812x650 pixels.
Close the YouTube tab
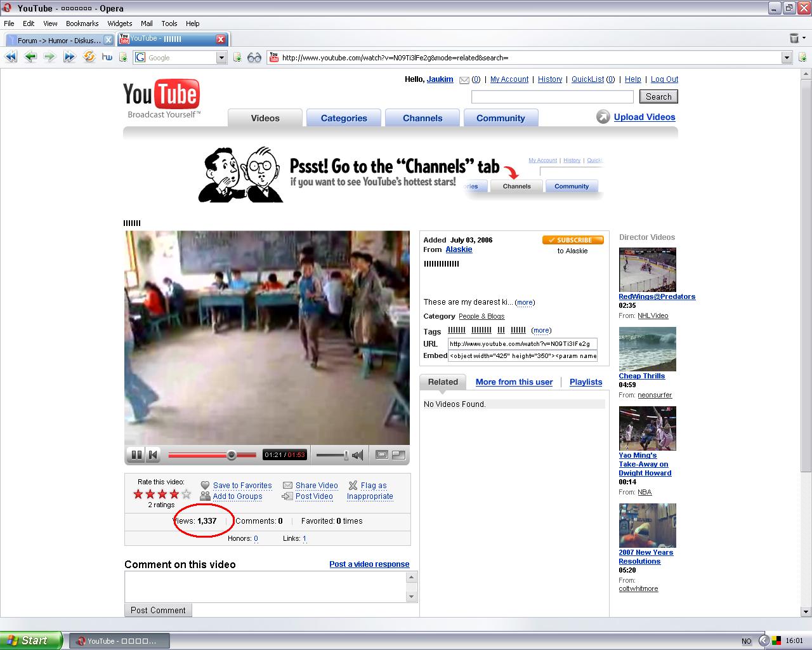point(221,39)
